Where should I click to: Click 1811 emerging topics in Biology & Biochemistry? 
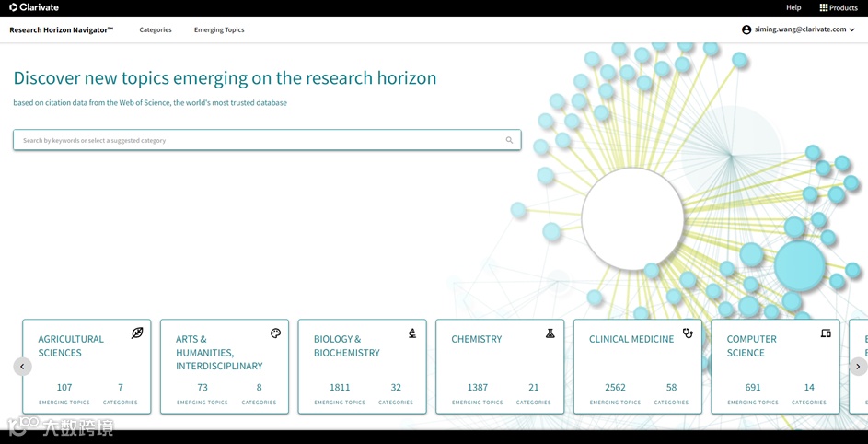click(x=340, y=388)
